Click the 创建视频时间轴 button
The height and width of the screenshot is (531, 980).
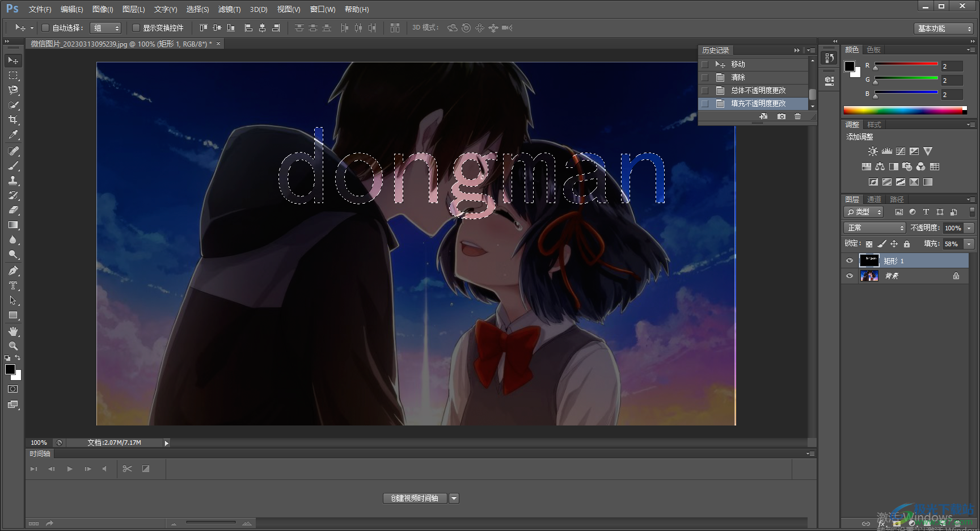pyautogui.click(x=415, y=499)
